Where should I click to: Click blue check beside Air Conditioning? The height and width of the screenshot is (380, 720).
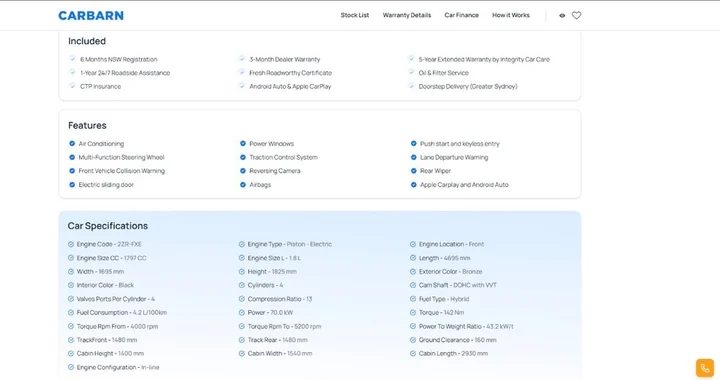coord(72,144)
